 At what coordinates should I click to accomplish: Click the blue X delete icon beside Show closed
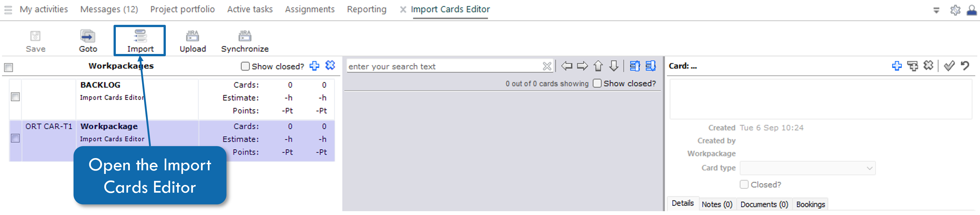pos(329,65)
